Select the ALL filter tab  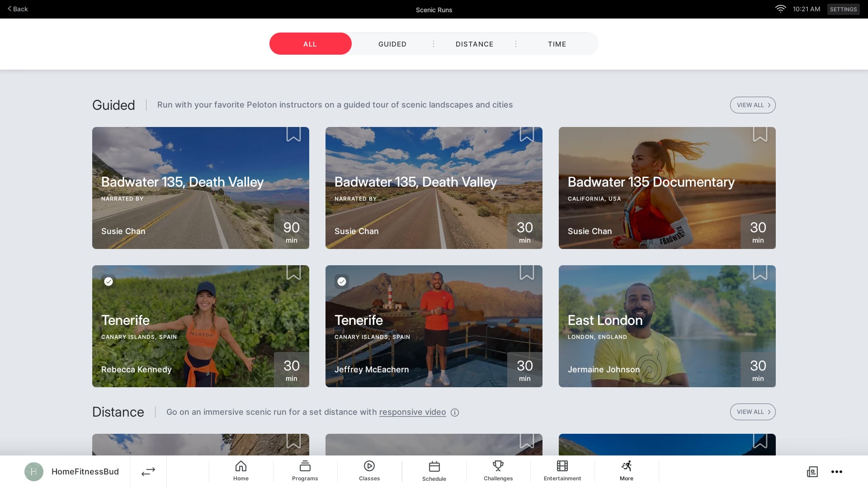[x=310, y=44]
